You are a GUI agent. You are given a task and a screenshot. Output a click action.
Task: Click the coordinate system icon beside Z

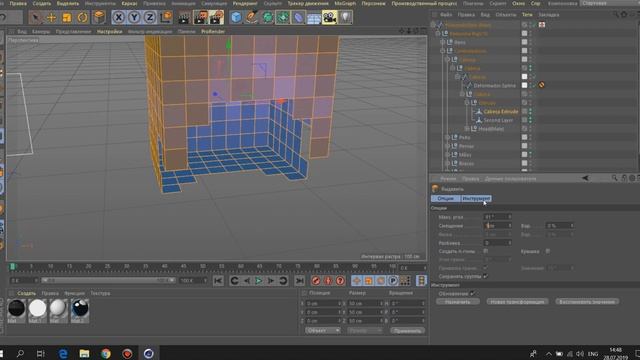[165, 18]
